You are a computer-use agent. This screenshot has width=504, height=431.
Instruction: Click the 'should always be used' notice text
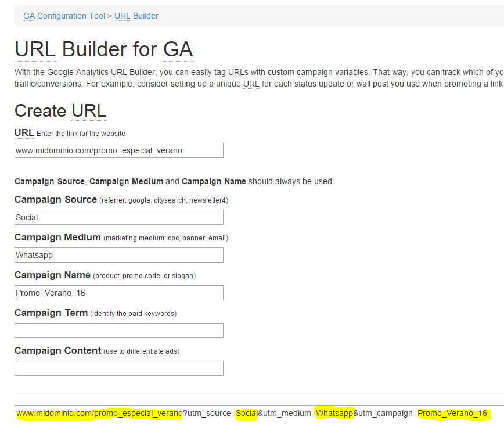174,181
